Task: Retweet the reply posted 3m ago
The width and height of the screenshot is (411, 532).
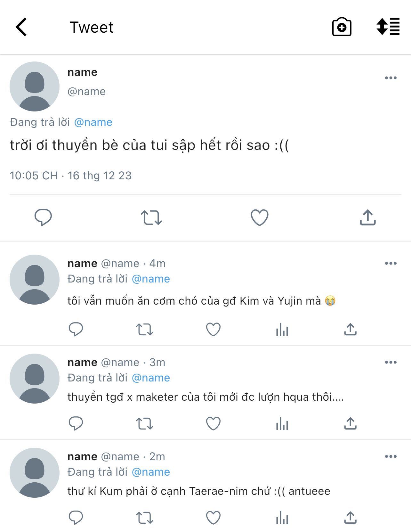Action: tap(144, 423)
